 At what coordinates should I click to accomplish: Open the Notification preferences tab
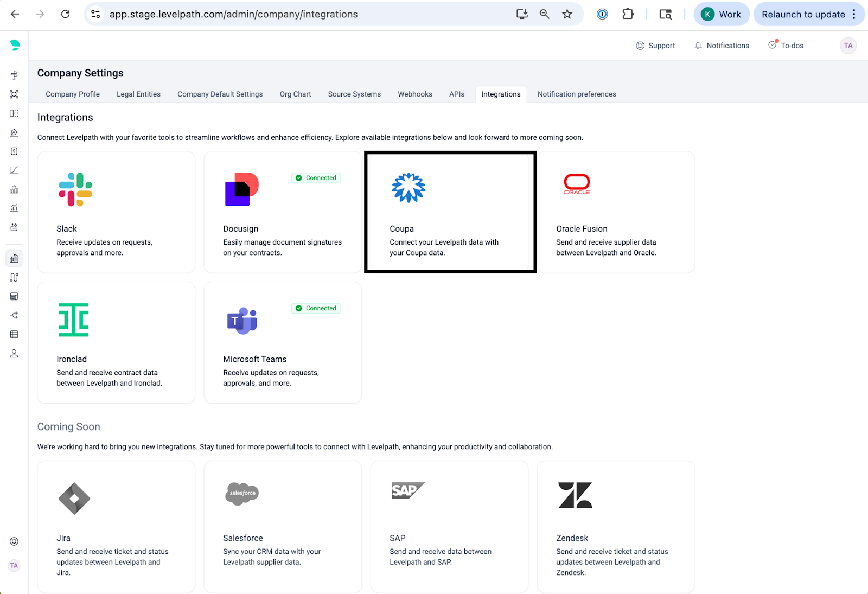pos(576,94)
